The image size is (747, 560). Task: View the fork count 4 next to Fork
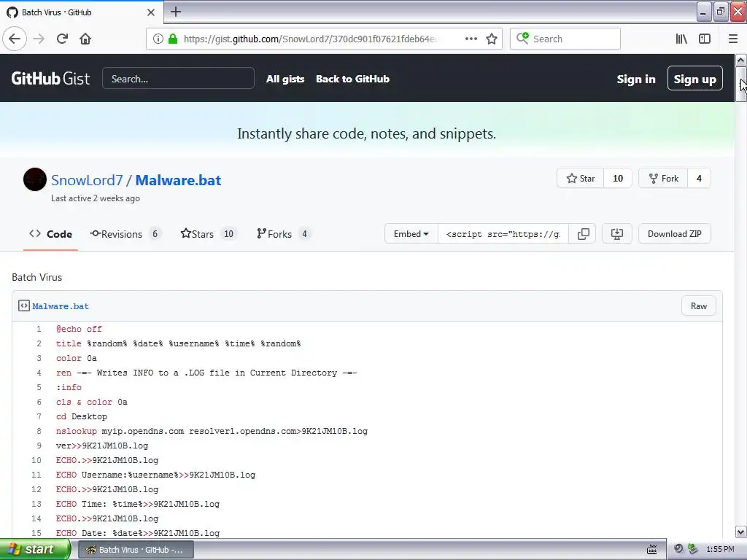(699, 178)
